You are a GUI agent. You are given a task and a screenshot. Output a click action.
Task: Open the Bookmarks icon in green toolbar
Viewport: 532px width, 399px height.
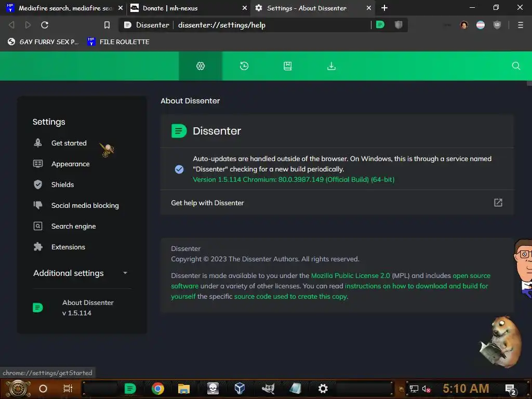(x=288, y=66)
